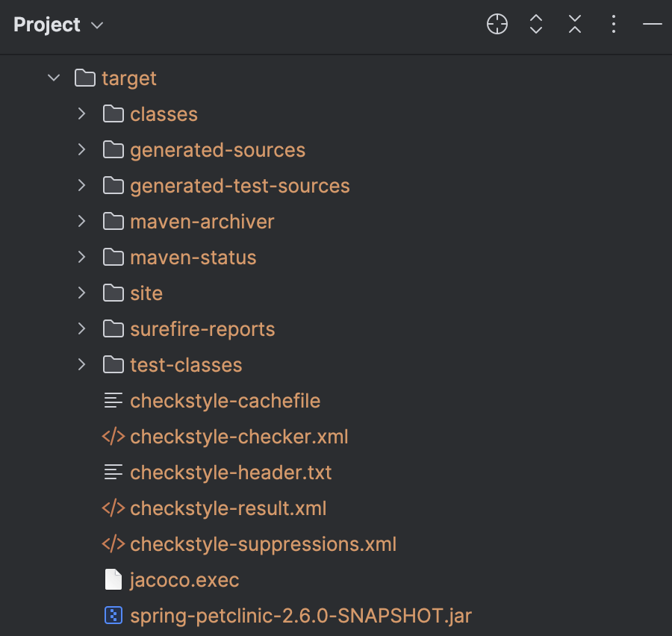This screenshot has height=636, width=672.
Task: Select the site folder
Action: 146,293
